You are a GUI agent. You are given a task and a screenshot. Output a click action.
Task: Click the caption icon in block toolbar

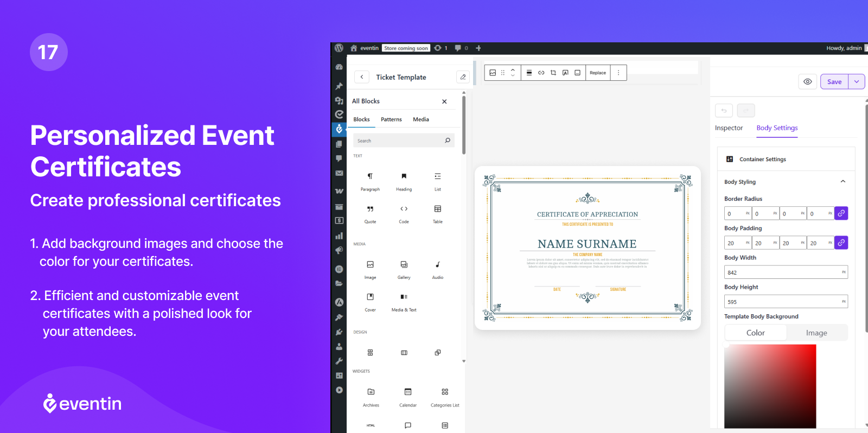(x=577, y=73)
